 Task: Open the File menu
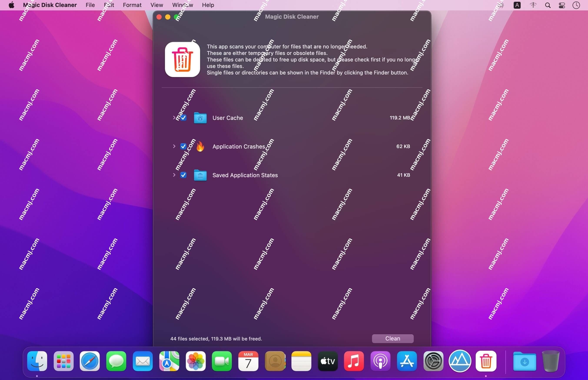point(90,5)
